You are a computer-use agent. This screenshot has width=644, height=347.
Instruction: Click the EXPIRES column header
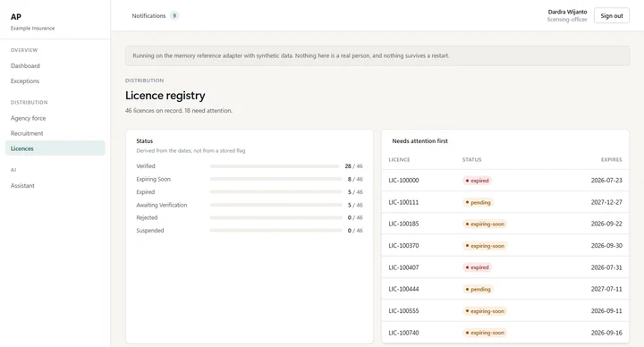coord(612,159)
